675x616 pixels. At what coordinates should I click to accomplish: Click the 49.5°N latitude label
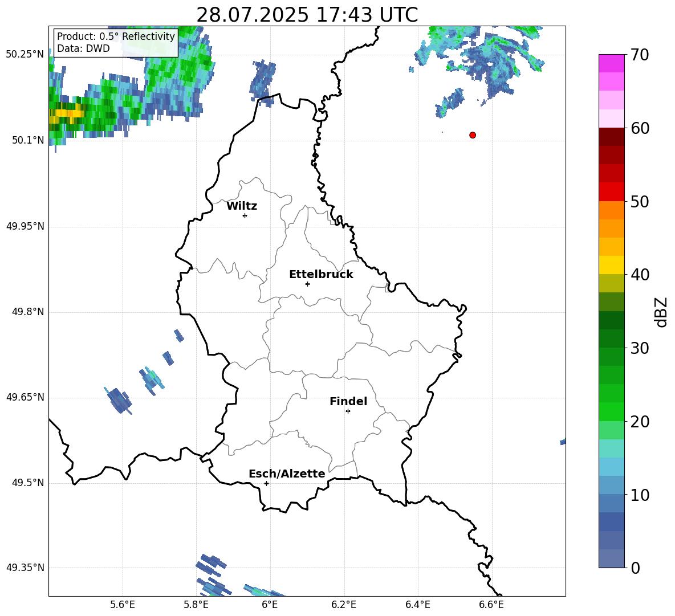[28, 483]
